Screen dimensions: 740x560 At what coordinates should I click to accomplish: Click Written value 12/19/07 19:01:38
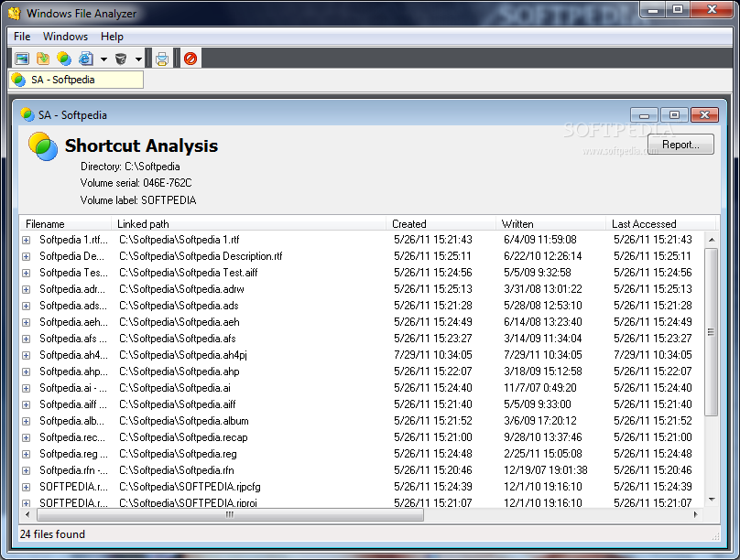tap(546, 471)
